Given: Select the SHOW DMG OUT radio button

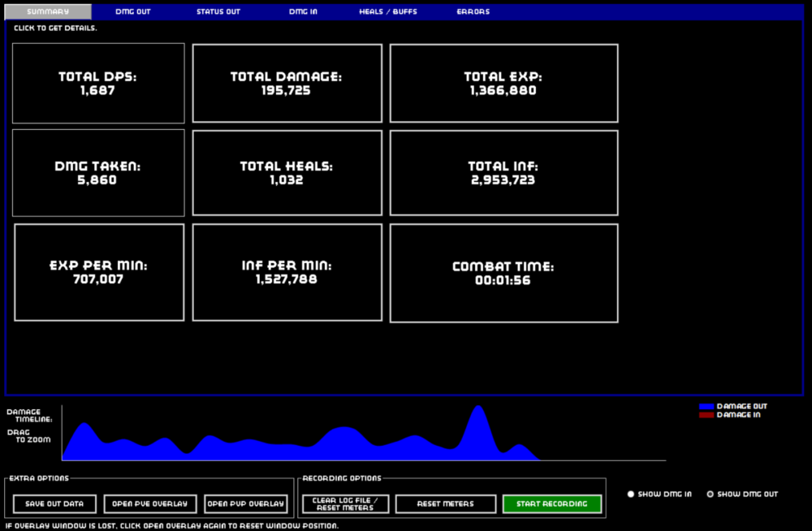Looking at the screenshot, I should tap(710, 494).
